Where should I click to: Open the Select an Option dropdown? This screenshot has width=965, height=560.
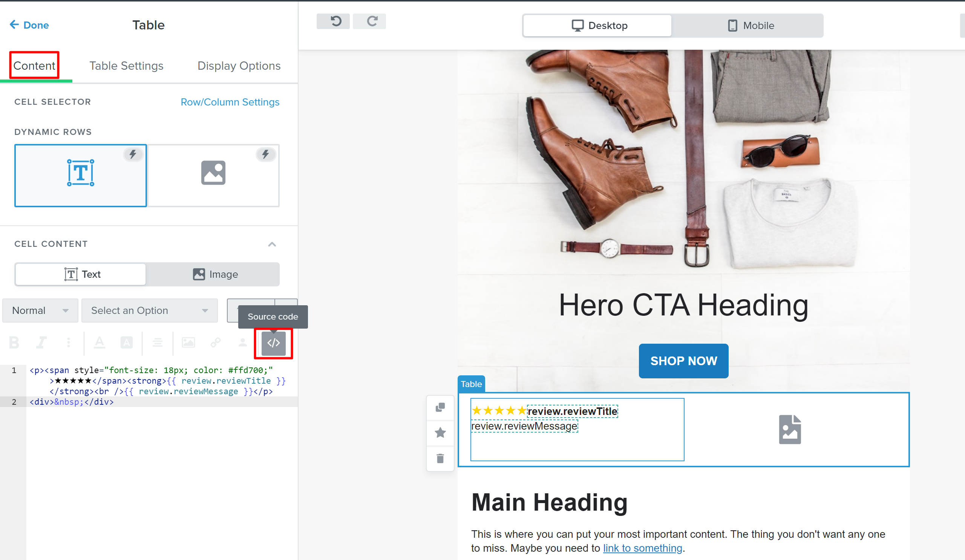tap(149, 311)
